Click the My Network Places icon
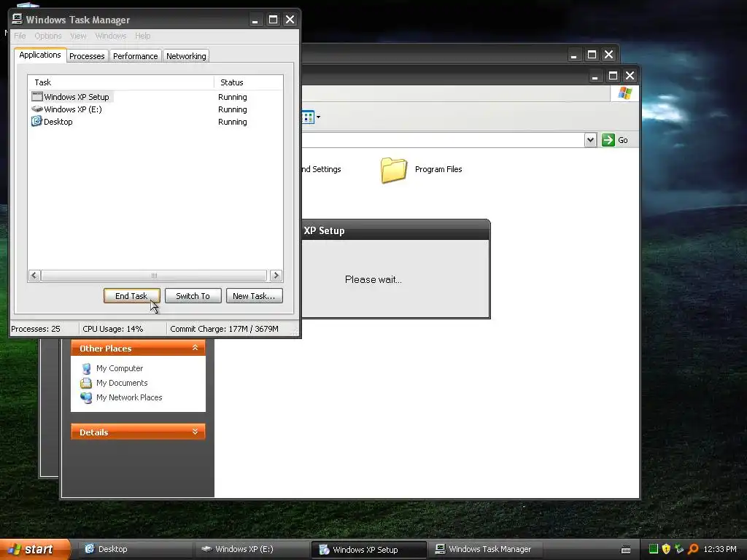This screenshot has width=747, height=560. tap(86, 397)
